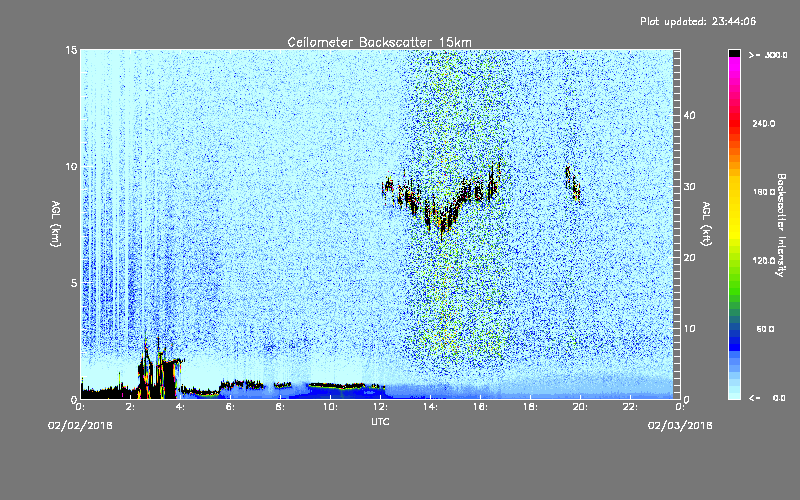The width and height of the screenshot is (800, 500).
Task: Click the small cloud near 19:45 UTC at 9 km
Action: click(573, 184)
